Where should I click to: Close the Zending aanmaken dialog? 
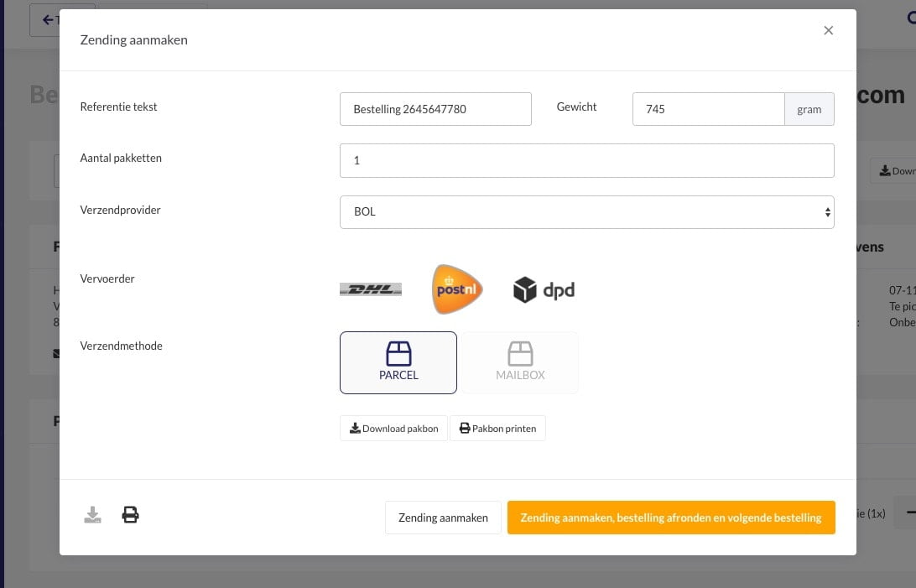[828, 30]
